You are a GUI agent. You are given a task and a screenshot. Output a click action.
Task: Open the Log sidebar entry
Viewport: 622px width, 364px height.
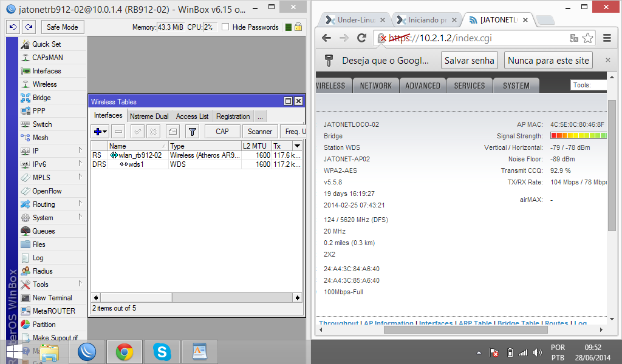point(38,258)
